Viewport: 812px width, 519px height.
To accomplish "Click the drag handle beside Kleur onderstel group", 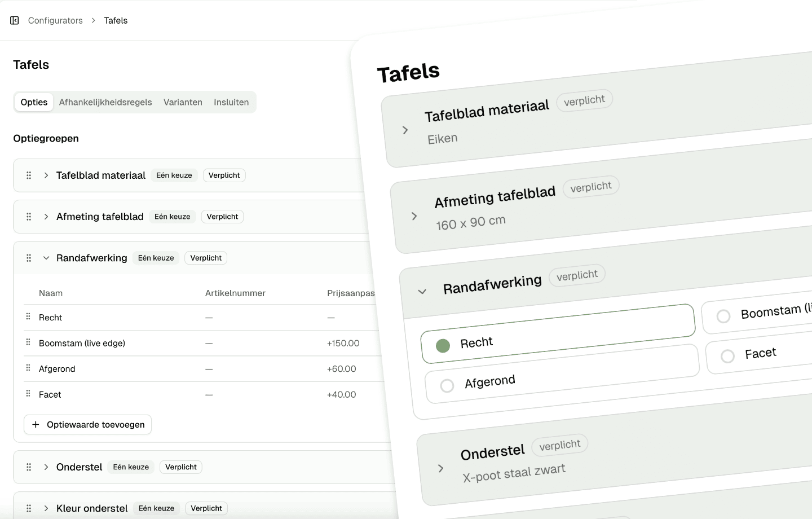I will click(x=28, y=508).
